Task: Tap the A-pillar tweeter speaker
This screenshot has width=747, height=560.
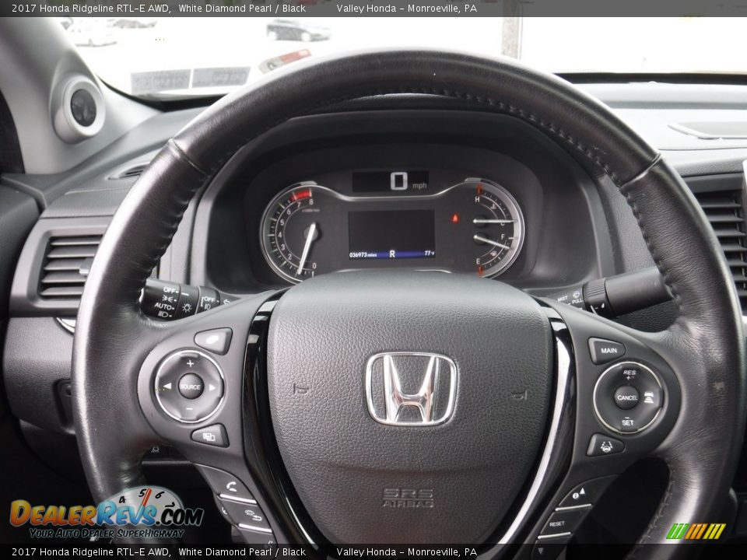Action: (84, 107)
